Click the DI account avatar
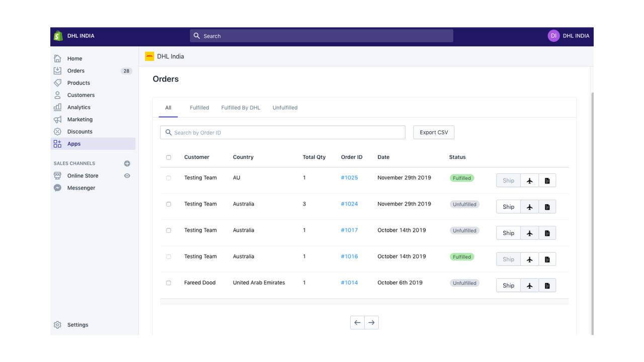Image resolution: width=644 pixels, height=362 pixels. click(553, 36)
